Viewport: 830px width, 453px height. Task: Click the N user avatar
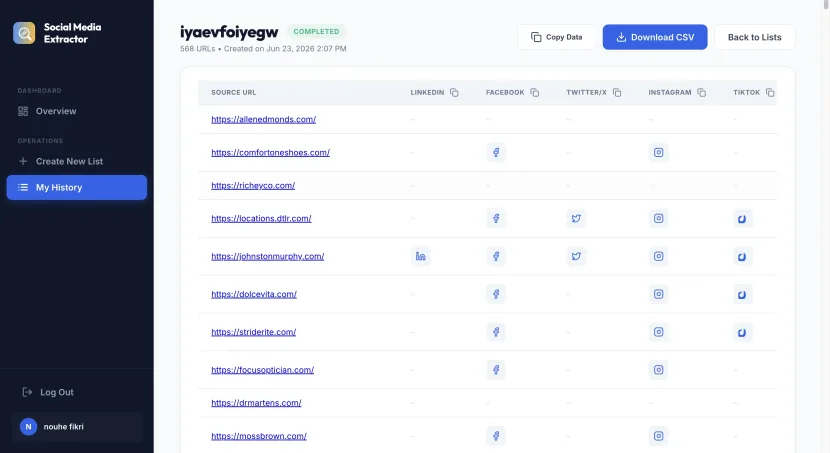[x=29, y=427]
